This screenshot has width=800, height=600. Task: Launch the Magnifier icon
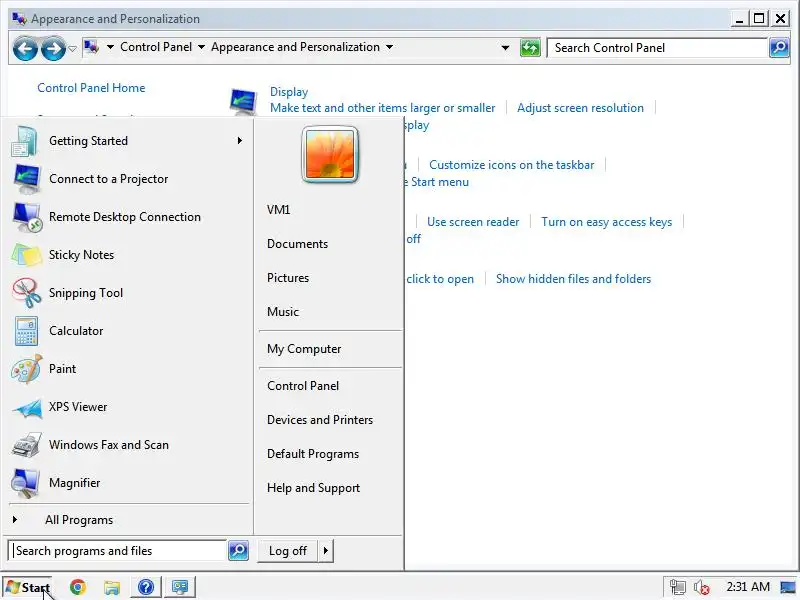coord(26,483)
